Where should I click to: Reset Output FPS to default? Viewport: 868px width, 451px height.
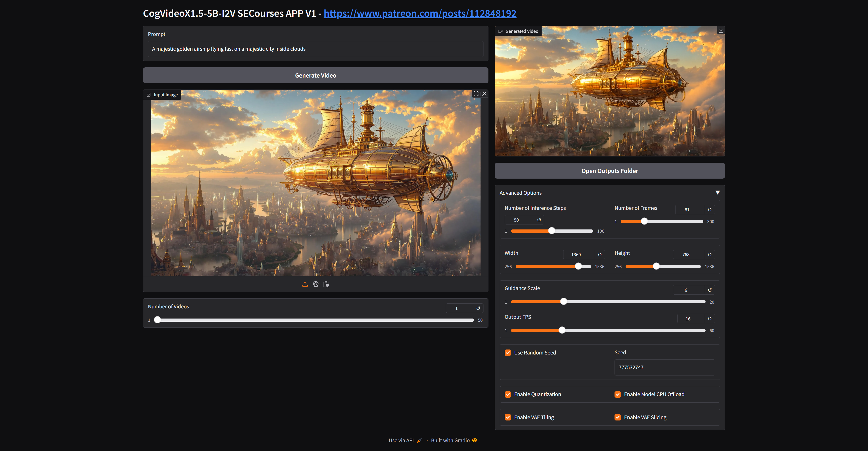pos(710,318)
